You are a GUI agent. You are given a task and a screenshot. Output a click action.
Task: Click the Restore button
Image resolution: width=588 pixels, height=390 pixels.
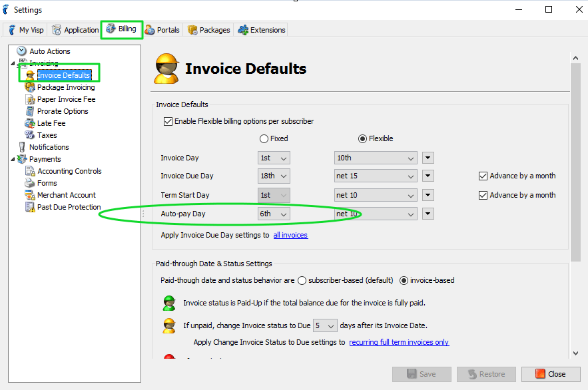pos(486,374)
